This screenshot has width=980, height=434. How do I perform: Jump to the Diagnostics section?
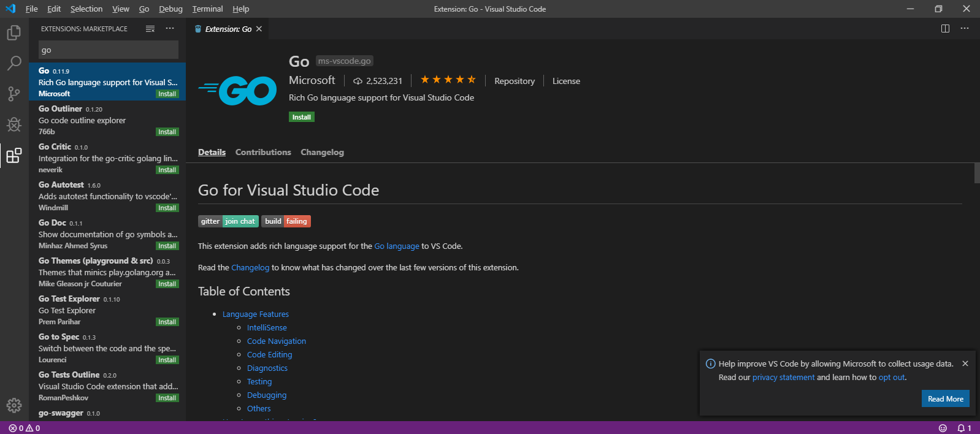pos(267,368)
